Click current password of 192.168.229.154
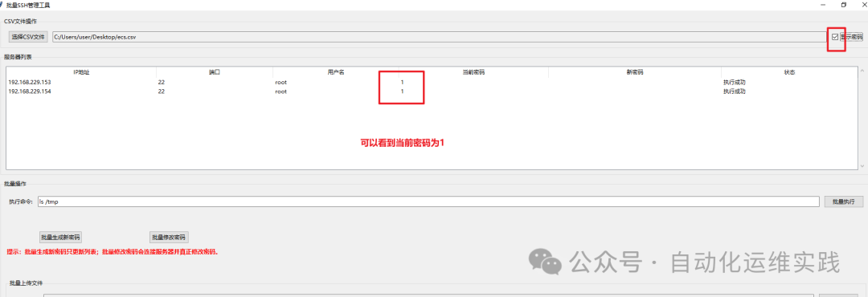Viewport: 868px width, 297px height. pos(403,92)
